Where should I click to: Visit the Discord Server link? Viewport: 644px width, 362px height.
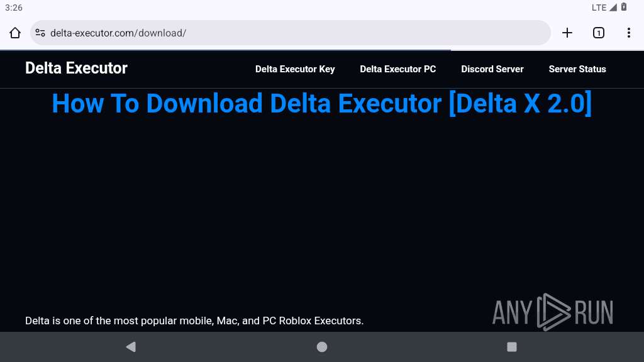[x=492, y=69]
